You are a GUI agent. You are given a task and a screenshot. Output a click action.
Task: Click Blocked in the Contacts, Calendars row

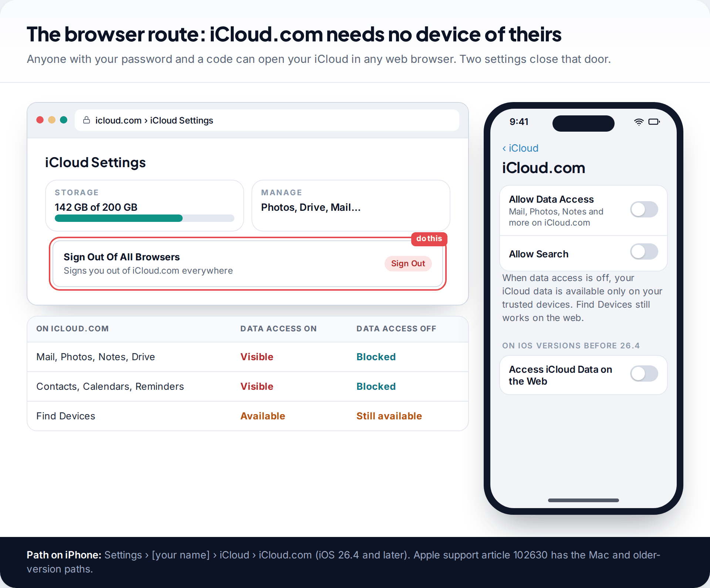pos(376,386)
